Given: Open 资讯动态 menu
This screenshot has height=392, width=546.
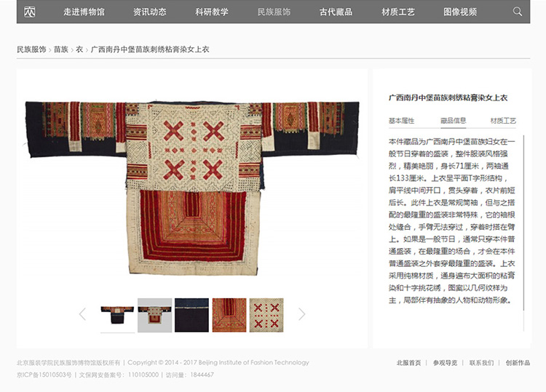Looking at the screenshot, I should (150, 12).
